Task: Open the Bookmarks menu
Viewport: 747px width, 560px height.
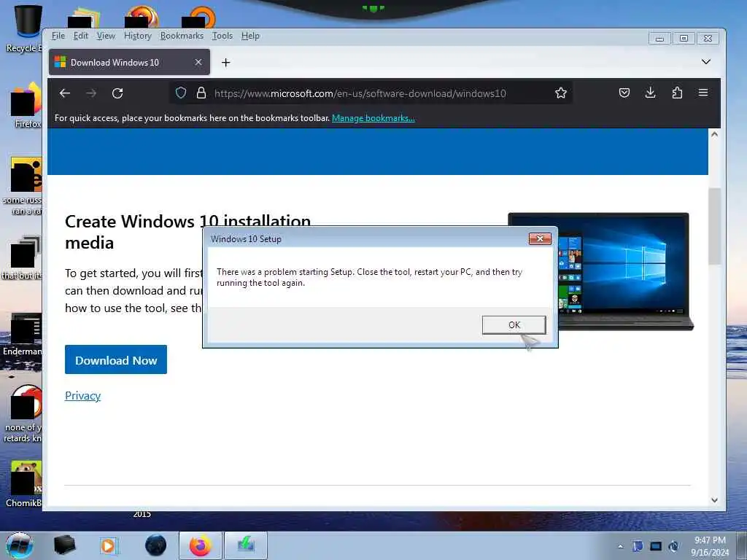Action: (182, 36)
